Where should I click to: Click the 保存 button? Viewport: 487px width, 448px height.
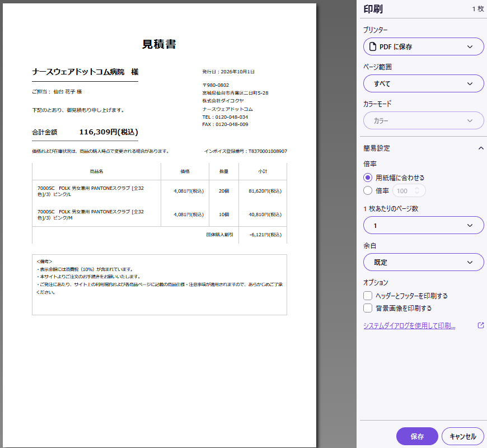pyautogui.click(x=417, y=436)
